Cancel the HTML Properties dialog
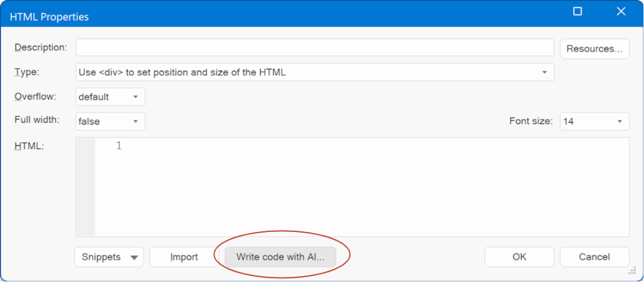644x282 pixels. point(594,257)
